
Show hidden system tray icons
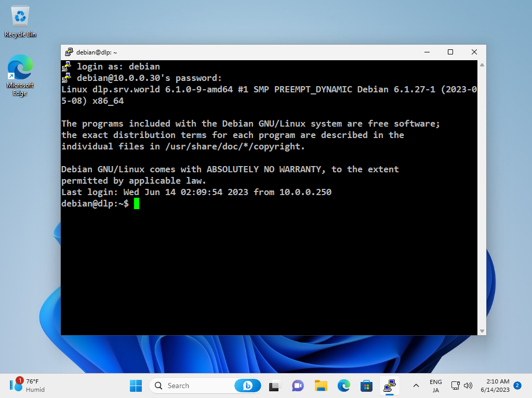pos(416,386)
